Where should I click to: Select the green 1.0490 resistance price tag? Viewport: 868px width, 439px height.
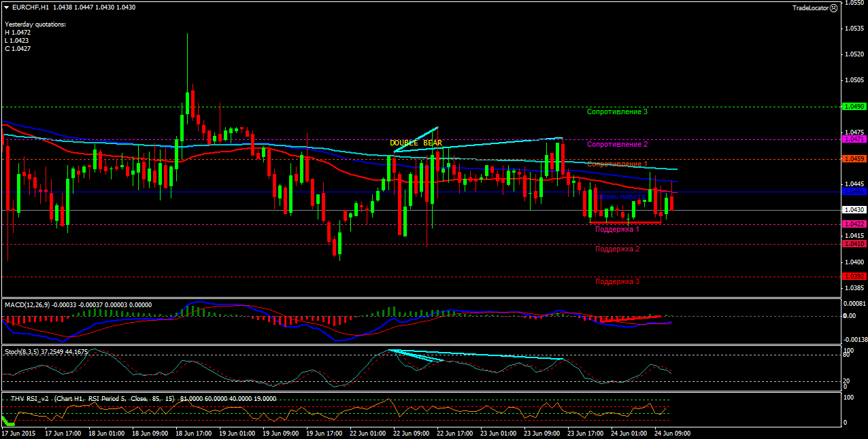pos(854,107)
